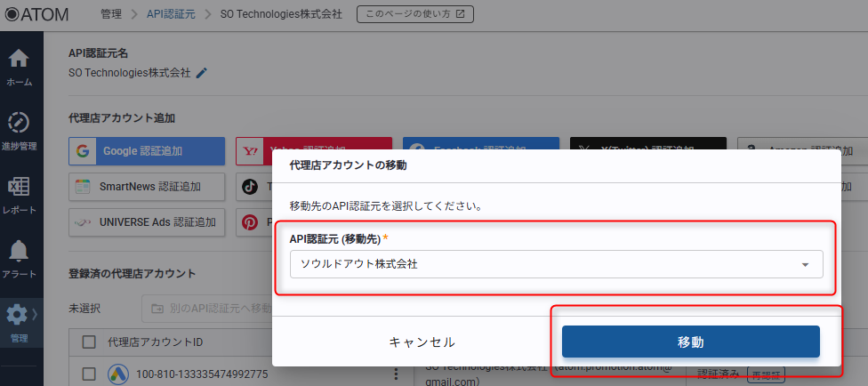Image resolution: width=868 pixels, height=386 pixels.
Task: Click API認証元 in the breadcrumb
Action: click(170, 14)
